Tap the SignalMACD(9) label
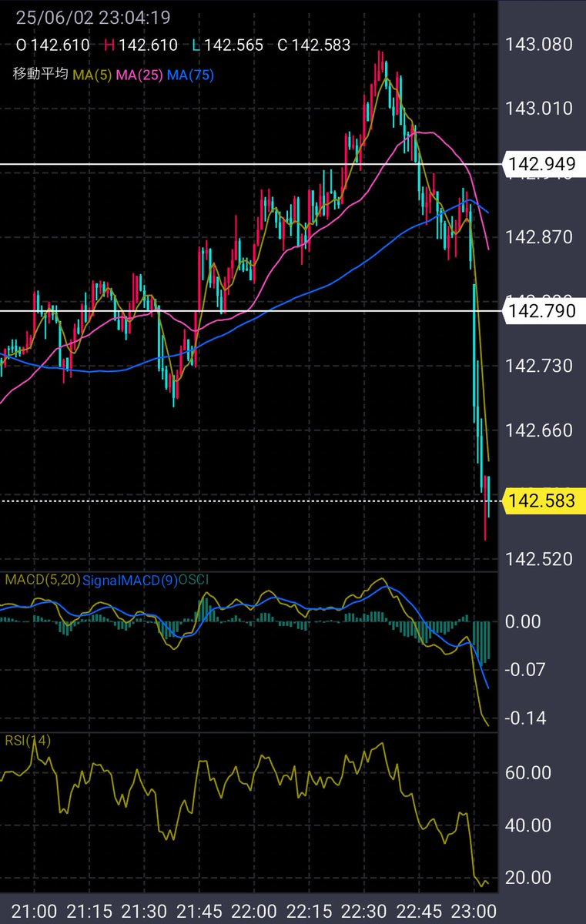Image resolution: width=586 pixels, height=924 pixels. (130, 580)
